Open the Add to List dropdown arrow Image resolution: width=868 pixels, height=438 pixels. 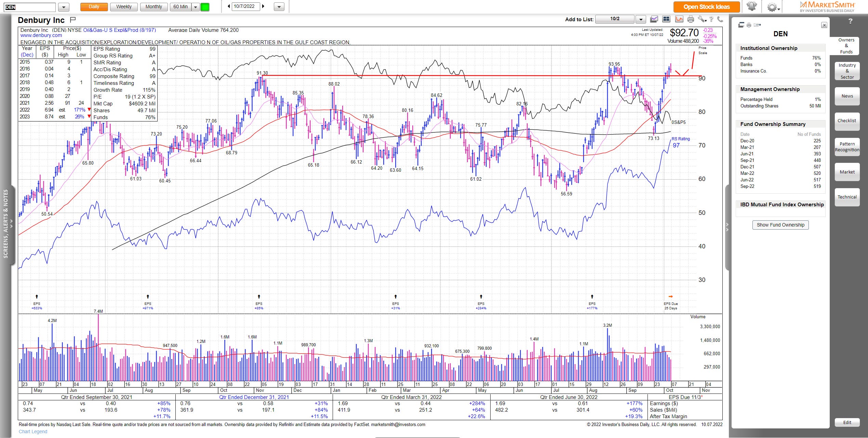[641, 20]
